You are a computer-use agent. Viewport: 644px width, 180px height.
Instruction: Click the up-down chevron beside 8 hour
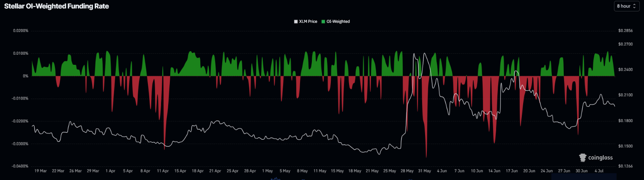coord(634,6)
